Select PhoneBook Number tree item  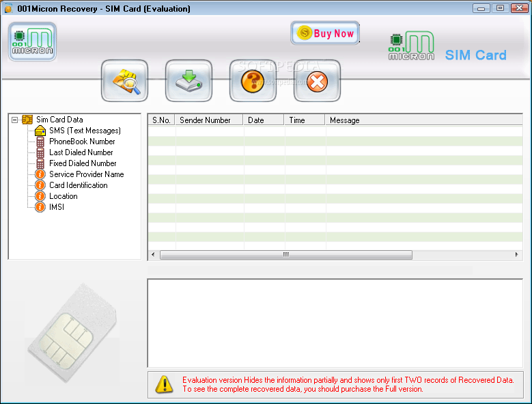[x=82, y=142]
